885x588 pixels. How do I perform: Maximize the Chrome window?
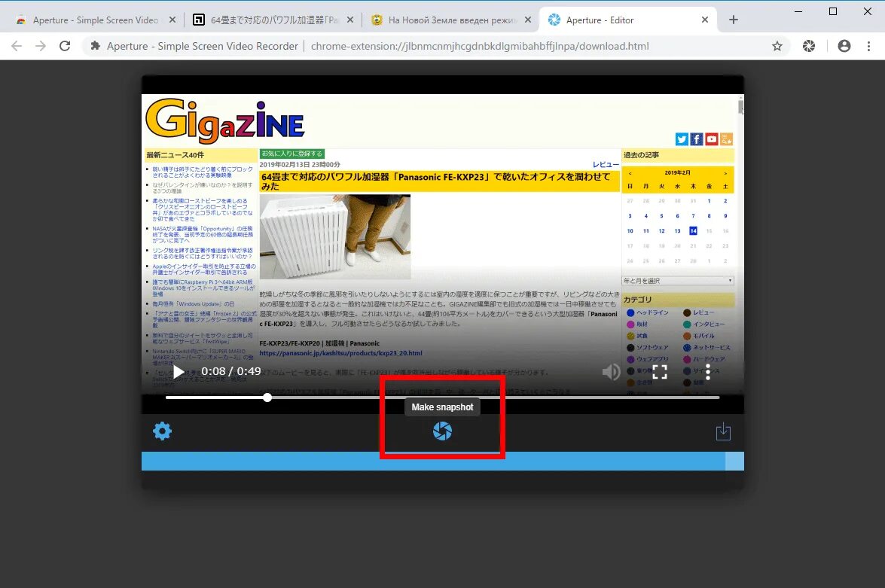tap(832, 11)
